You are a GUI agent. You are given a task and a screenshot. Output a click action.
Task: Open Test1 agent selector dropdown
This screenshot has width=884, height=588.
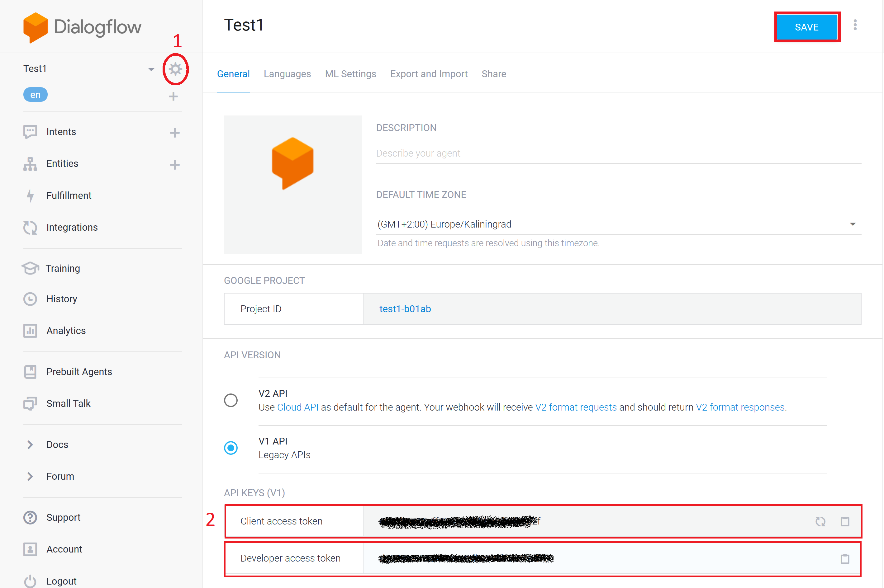pyautogui.click(x=151, y=69)
